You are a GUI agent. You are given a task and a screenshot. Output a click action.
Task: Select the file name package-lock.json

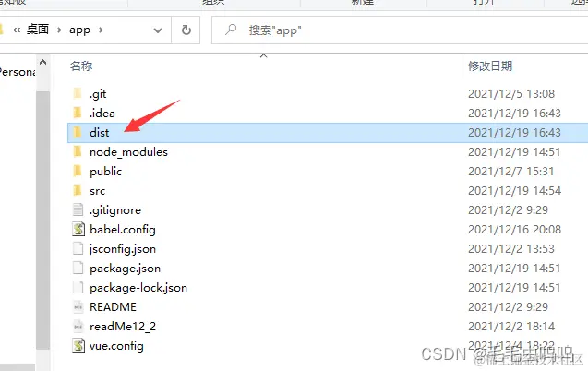pyautogui.click(x=138, y=288)
